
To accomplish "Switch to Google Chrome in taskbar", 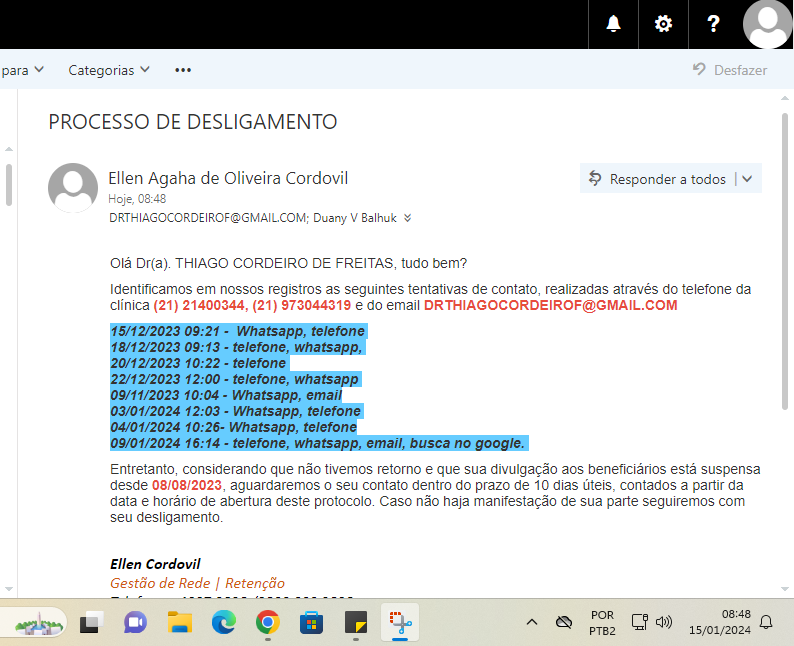I will [x=268, y=623].
